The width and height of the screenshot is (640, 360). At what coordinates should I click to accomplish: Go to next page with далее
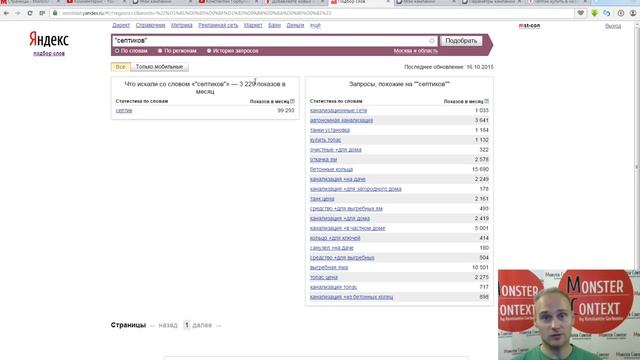(x=202, y=325)
